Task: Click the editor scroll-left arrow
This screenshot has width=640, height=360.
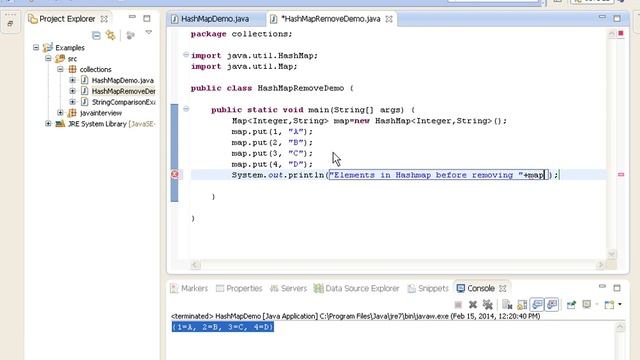Action: pos(195,265)
